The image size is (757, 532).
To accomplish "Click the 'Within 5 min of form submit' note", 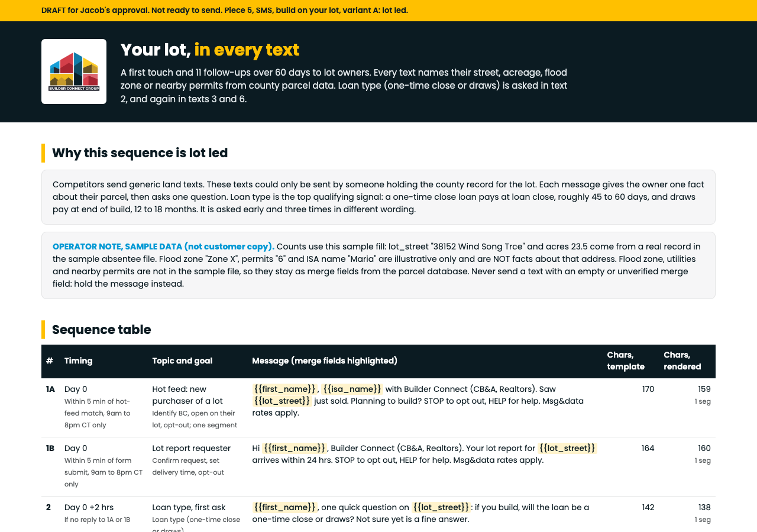I will pyautogui.click(x=103, y=472).
